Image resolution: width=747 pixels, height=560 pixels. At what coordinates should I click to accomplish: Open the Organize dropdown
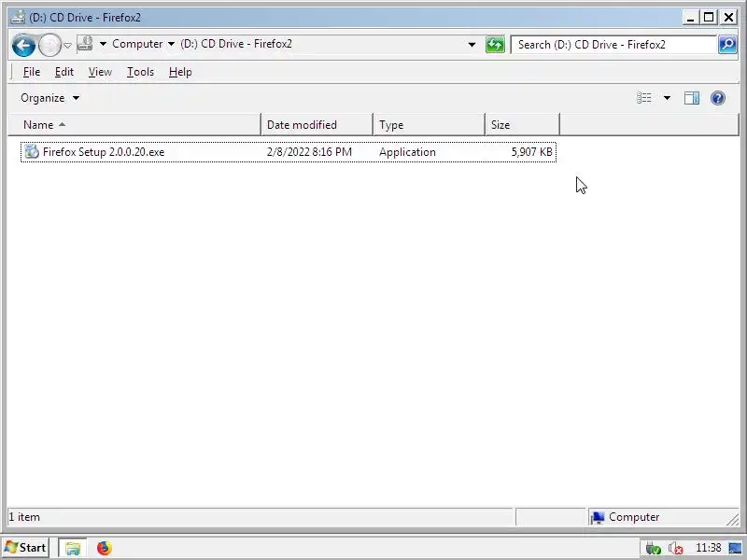49,98
